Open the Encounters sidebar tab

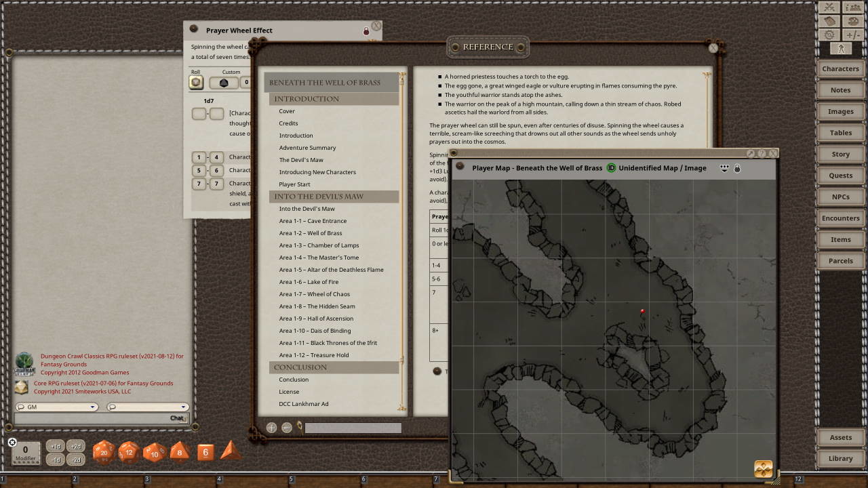840,218
